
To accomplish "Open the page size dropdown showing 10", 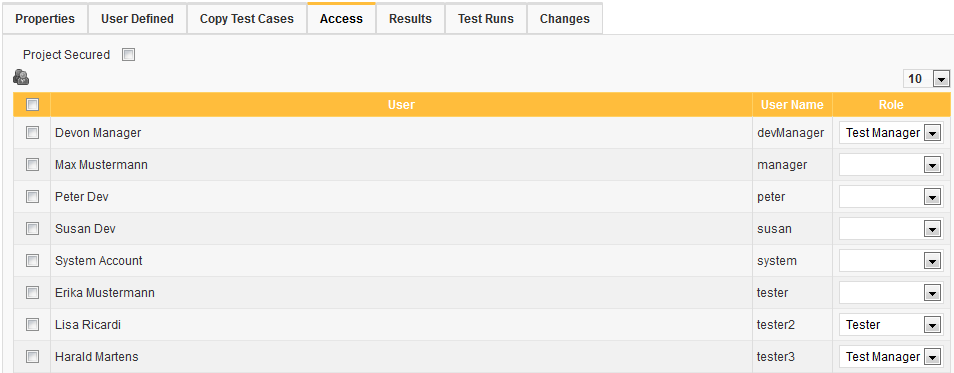I will click(x=927, y=79).
